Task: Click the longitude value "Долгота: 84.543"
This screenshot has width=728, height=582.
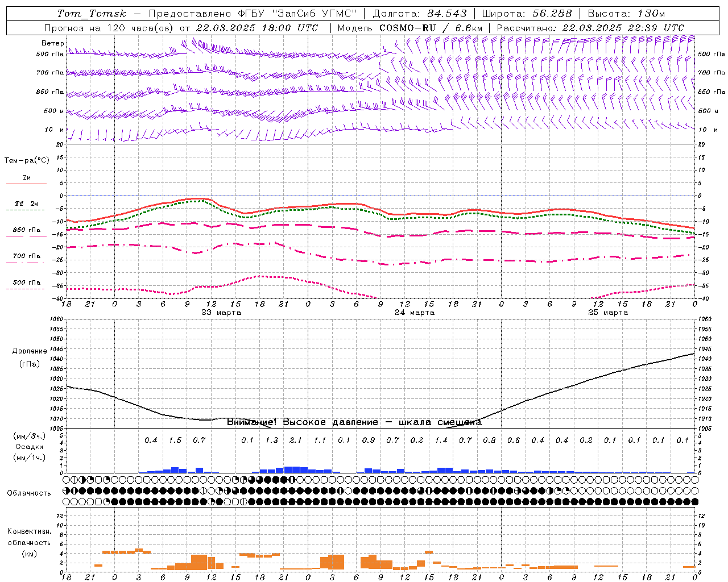Action: [420, 14]
